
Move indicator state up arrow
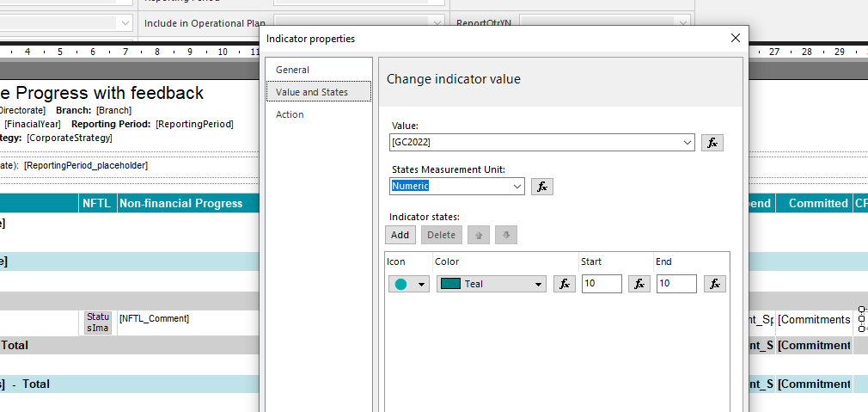click(479, 235)
